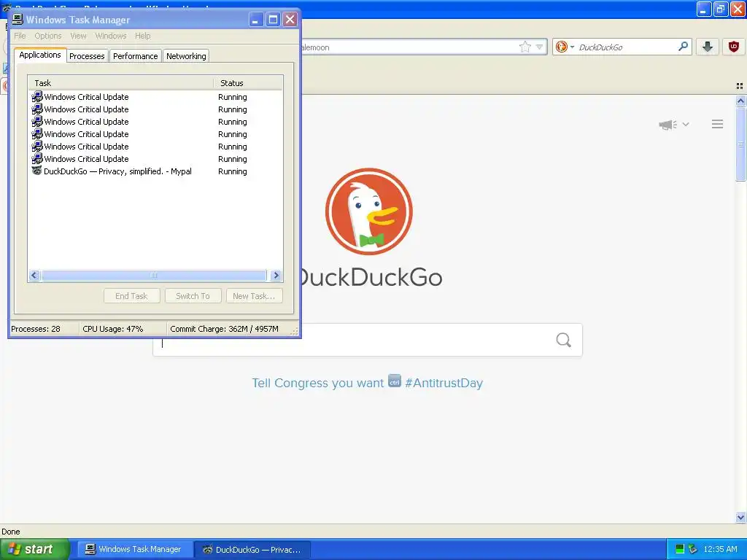The width and height of the screenshot is (747, 560).
Task: Click the DuckDuckGo browser taskbar button
Action: 252,549
